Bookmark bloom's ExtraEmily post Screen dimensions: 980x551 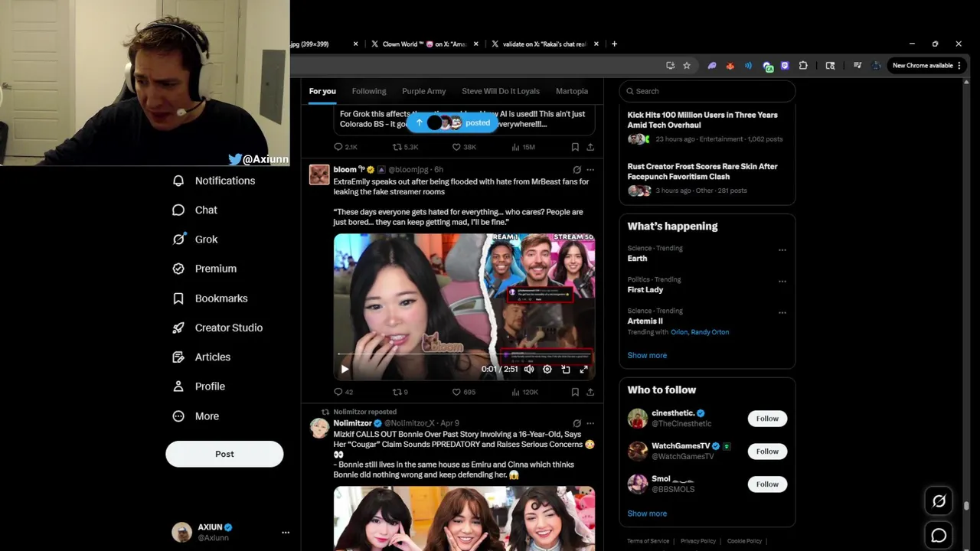[x=575, y=392]
